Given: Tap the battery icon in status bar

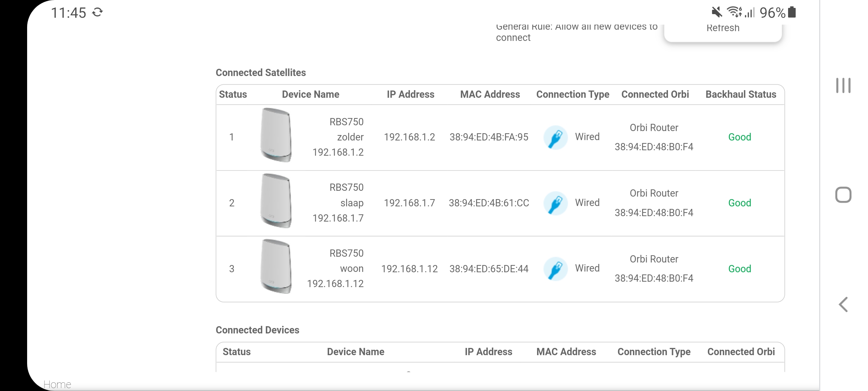Looking at the screenshot, I should point(792,12).
